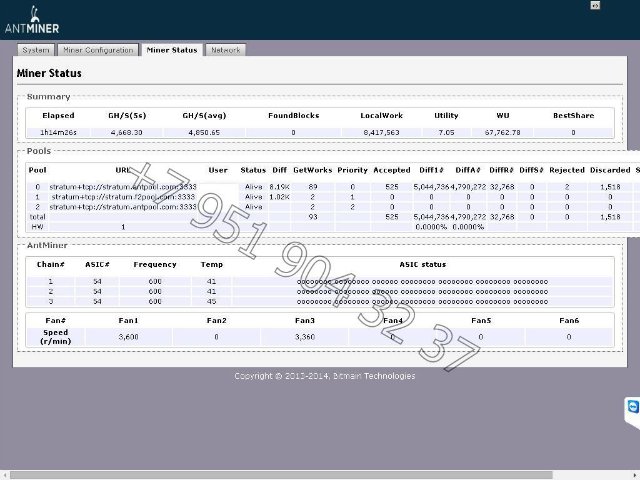Click pool 0 Discarded value 1,518
The width and height of the screenshot is (640, 480).
610,187
